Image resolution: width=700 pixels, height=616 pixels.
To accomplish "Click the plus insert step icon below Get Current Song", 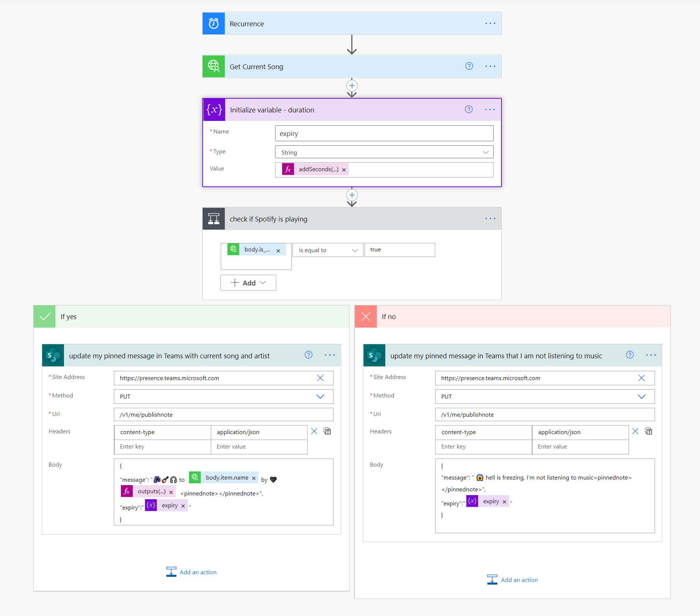I will tap(352, 86).
